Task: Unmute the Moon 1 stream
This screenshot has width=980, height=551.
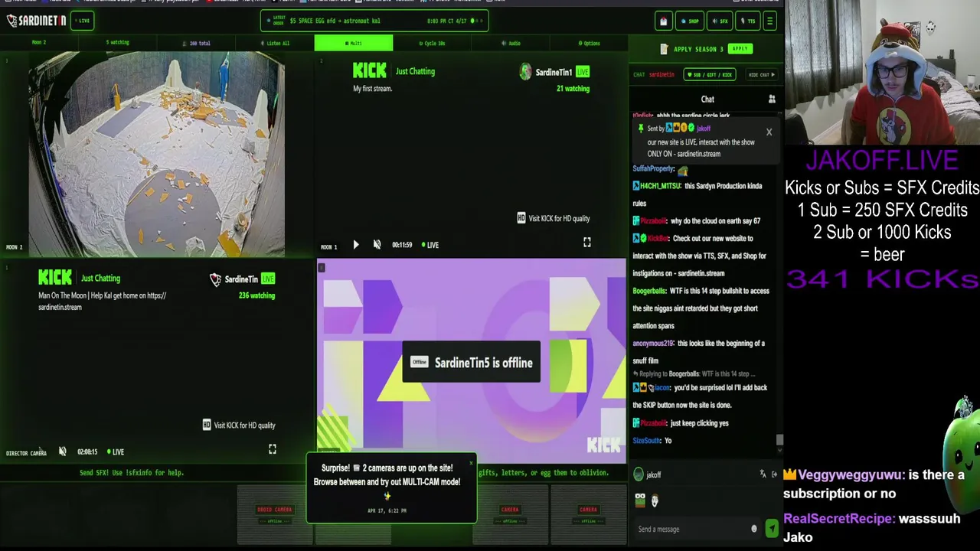Action: (x=377, y=245)
